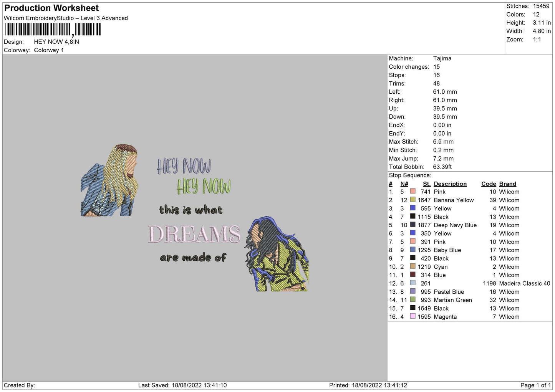Click the Total Bobbin value 63.39ft
This screenshot has width=555, height=392.
[442, 167]
